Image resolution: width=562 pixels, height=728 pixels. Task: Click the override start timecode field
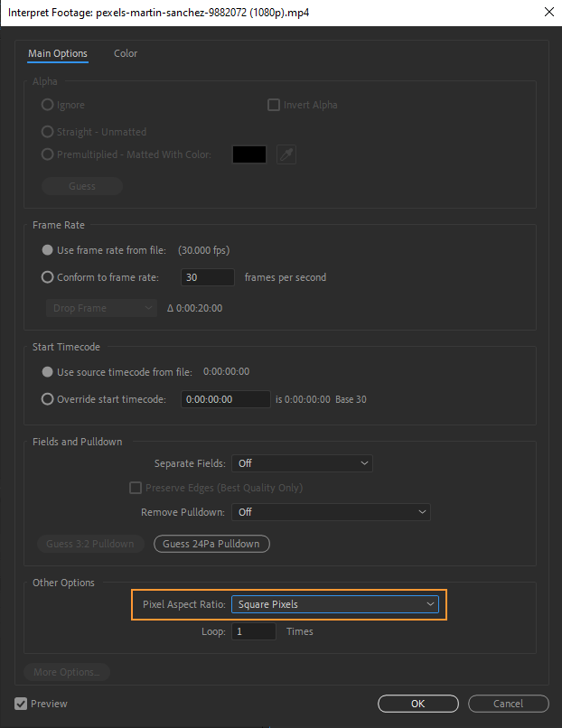(x=226, y=399)
